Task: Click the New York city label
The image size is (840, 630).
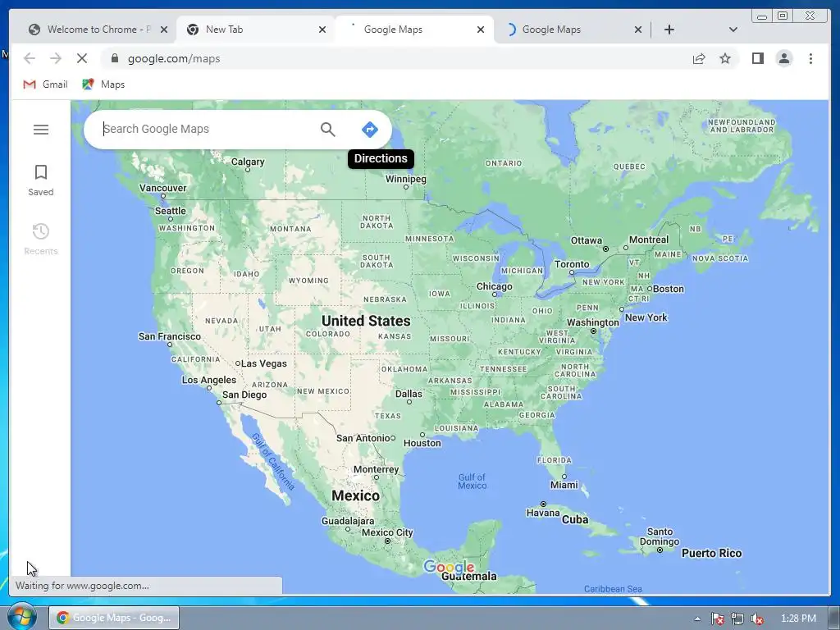Action: (x=646, y=317)
